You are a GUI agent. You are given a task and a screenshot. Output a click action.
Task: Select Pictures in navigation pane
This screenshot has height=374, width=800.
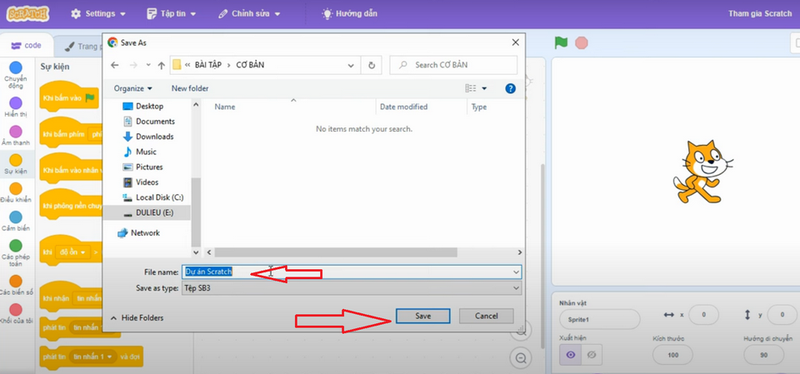143,167
